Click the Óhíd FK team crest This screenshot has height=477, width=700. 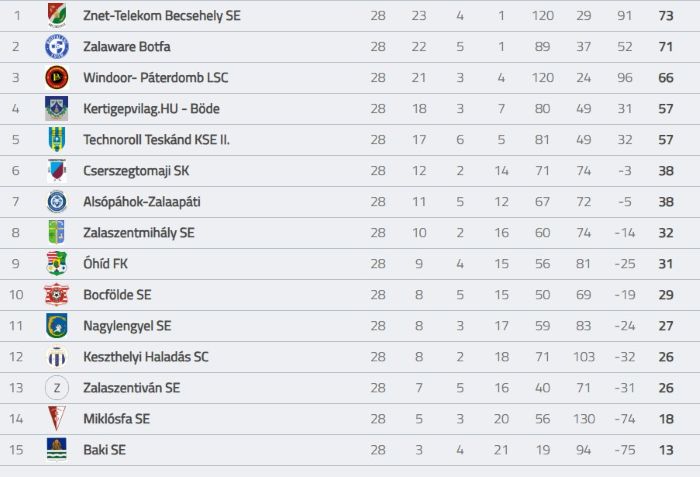(x=57, y=264)
